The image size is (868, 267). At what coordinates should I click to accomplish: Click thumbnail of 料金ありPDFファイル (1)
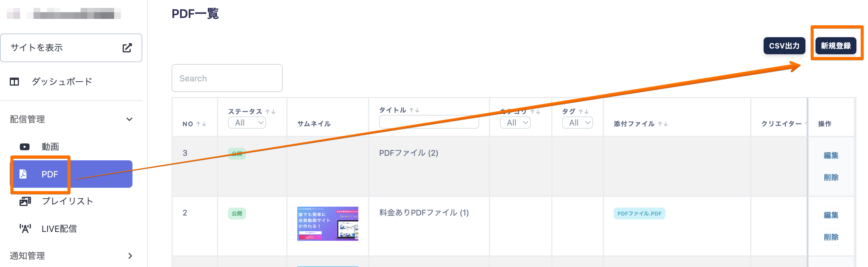point(327,223)
